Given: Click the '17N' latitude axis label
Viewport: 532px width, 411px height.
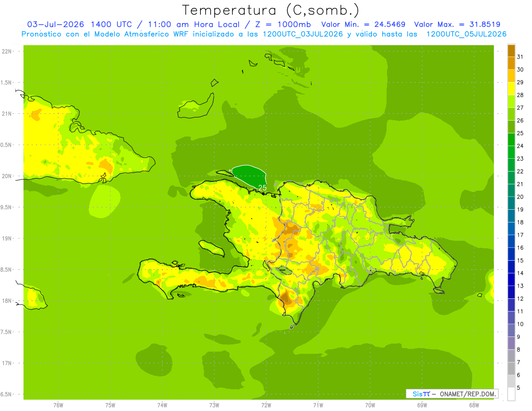Looking at the screenshot, I should 7,363.
